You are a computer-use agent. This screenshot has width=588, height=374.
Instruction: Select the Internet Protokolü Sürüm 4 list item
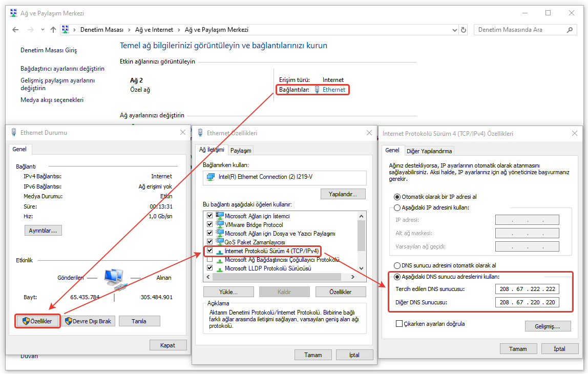click(x=271, y=251)
